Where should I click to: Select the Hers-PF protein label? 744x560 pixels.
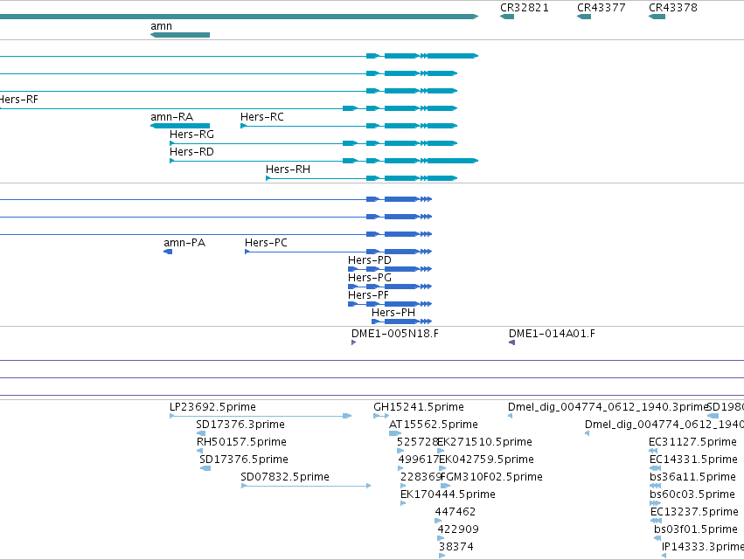368,295
